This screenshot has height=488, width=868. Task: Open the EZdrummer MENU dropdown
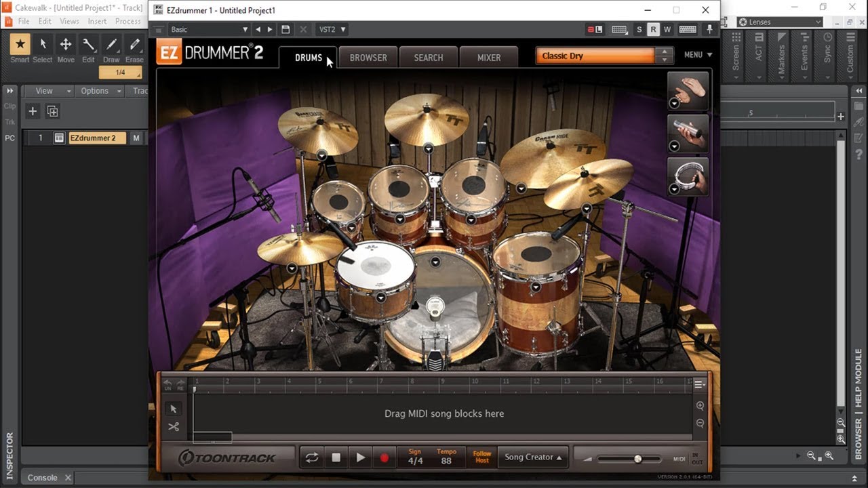click(698, 55)
